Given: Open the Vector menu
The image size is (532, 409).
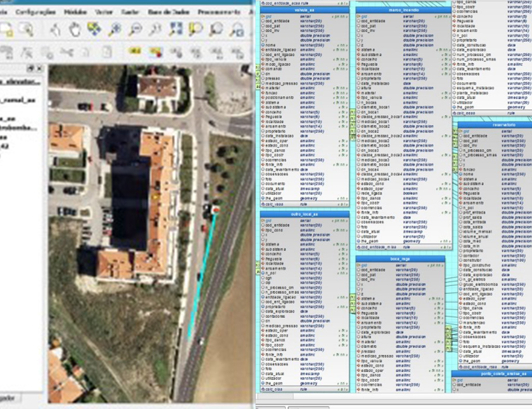Looking at the screenshot, I should [x=103, y=12].
